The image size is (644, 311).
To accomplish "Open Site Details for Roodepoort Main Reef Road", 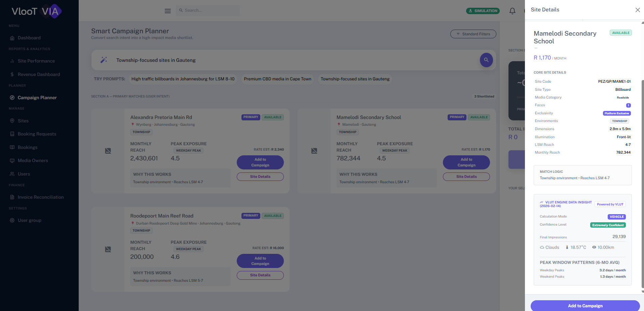I will tap(260, 275).
